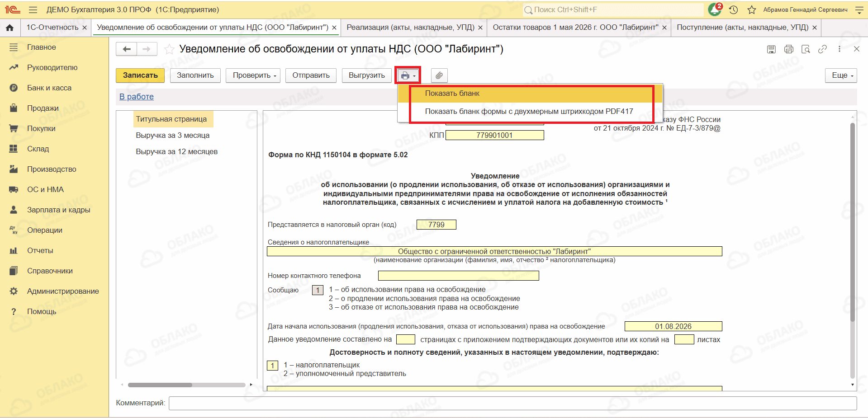Screen dimensions: 868x418
Task: Open the В работе status link
Action: click(137, 97)
